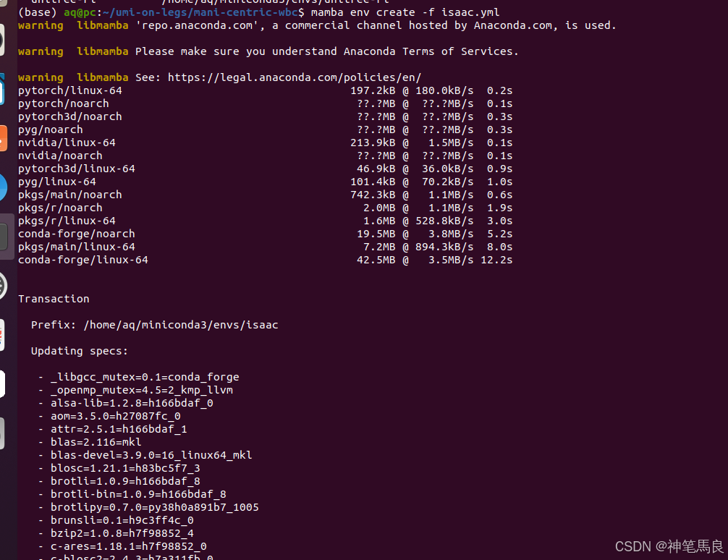Click the attr=2.5.1 spec line
728x560 pixels.
click(119, 428)
